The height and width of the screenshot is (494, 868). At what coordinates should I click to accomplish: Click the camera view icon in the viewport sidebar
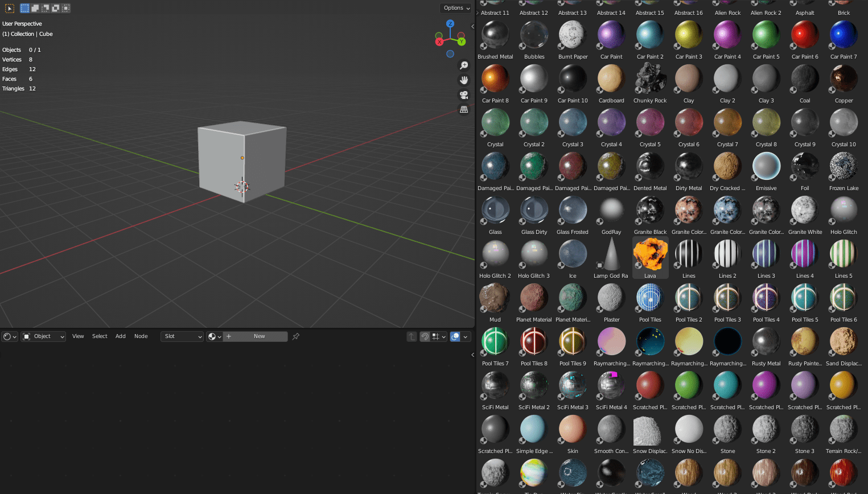click(464, 95)
